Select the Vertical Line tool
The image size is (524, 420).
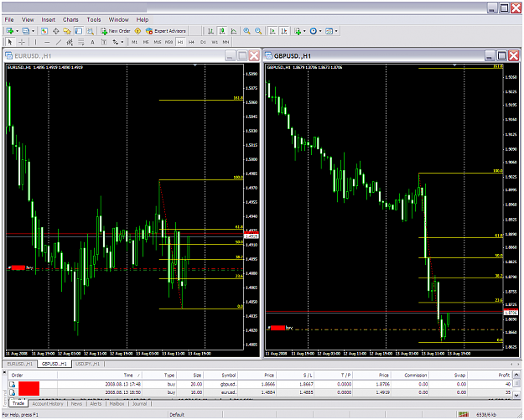(x=35, y=42)
